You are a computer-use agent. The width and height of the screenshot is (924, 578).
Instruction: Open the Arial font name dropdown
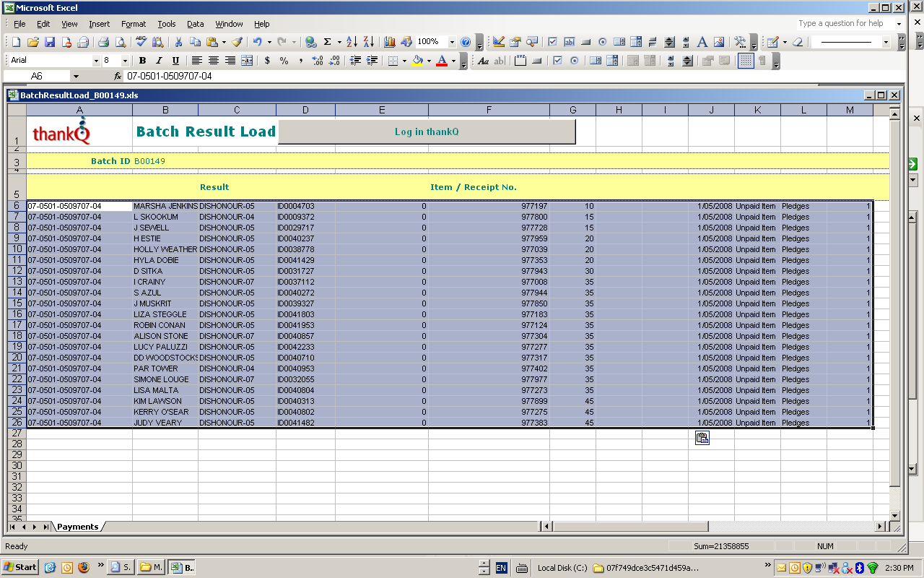96,61
